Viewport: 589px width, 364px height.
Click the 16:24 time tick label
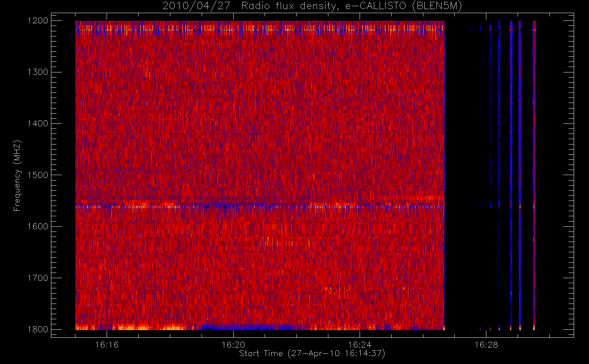(360, 345)
